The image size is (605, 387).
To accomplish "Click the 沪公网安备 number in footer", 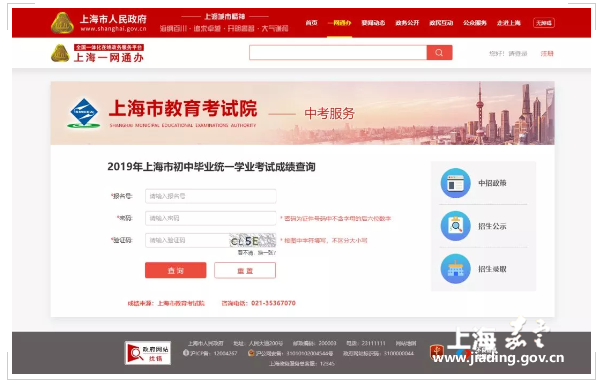I will [294, 353].
